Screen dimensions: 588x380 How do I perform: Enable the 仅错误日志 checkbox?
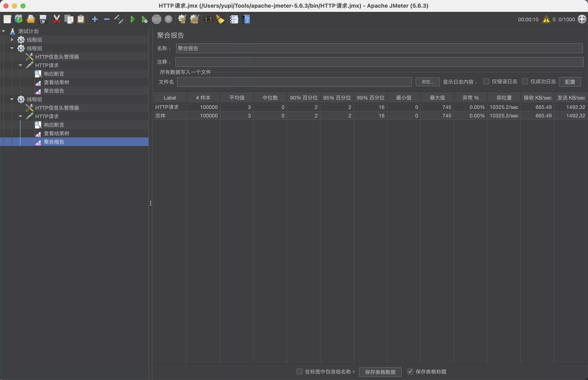point(486,81)
